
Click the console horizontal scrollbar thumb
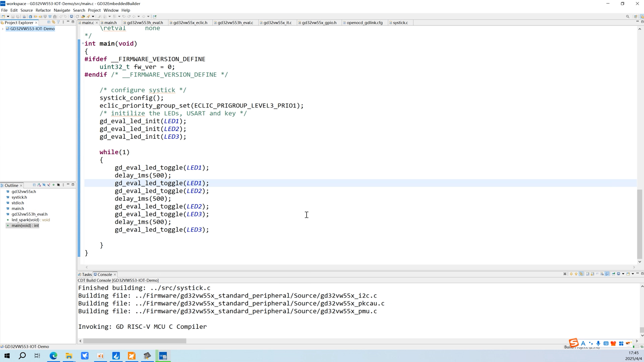click(x=135, y=341)
